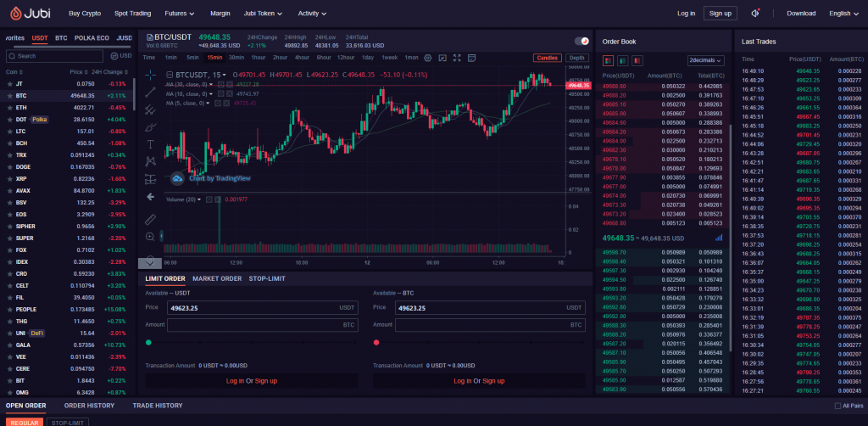Select the chart pattern tool
This screenshot has height=426, width=868.
[150, 161]
